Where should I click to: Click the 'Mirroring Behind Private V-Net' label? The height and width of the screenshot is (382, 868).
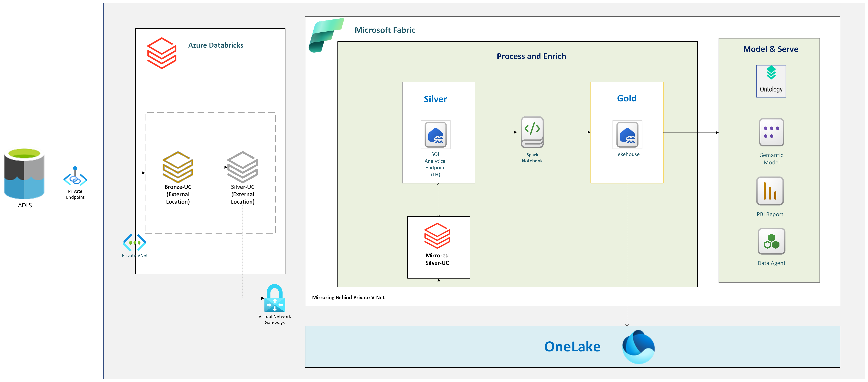tap(348, 297)
